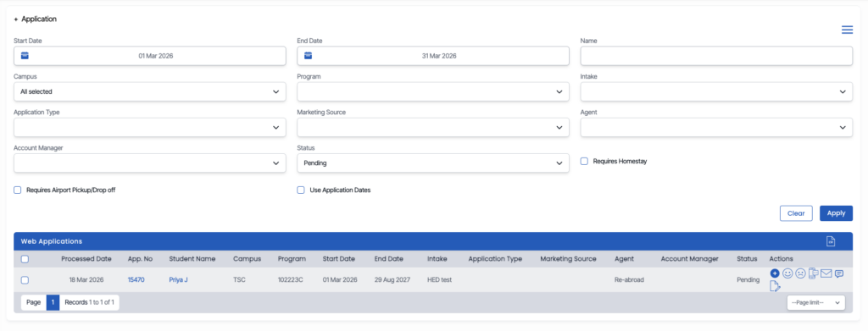Collapse the Application section plus icon
Viewport: 868px width, 331px height.
(x=16, y=19)
